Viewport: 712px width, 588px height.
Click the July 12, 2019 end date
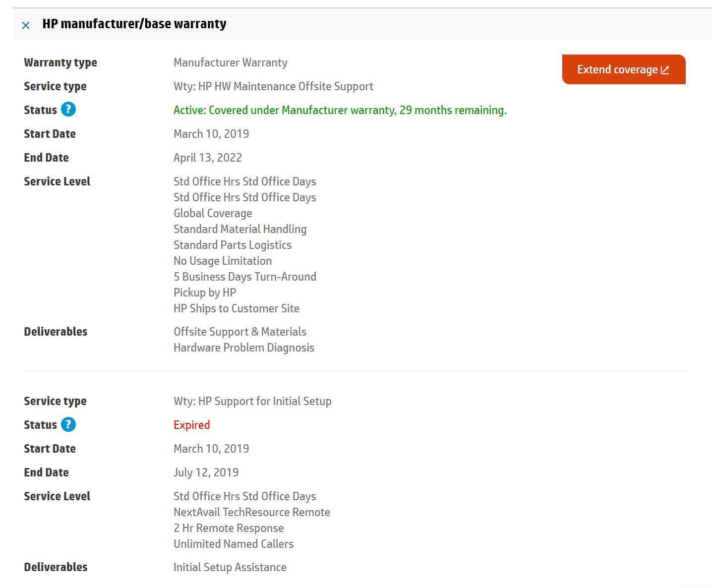coord(206,472)
